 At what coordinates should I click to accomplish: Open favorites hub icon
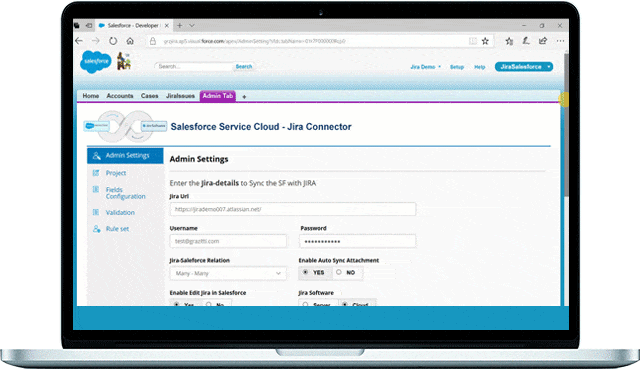509,41
